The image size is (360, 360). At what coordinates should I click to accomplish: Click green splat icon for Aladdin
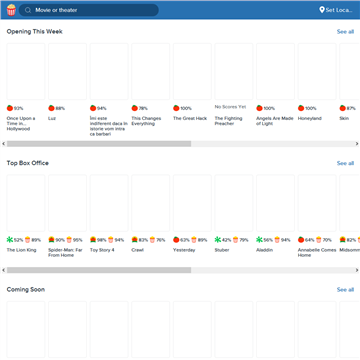[259, 240]
